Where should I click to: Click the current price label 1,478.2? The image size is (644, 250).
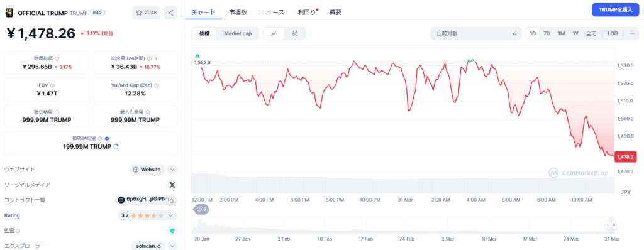click(x=626, y=156)
